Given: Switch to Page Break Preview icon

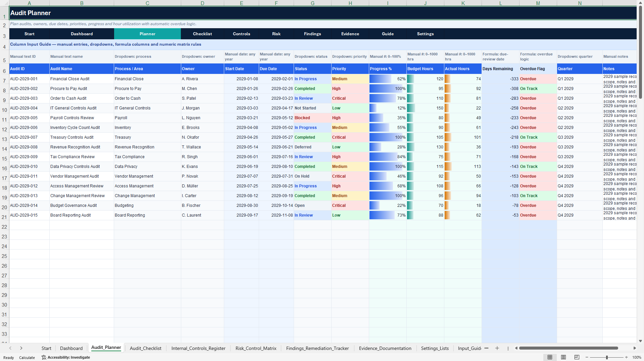Looking at the screenshot, I should 577,357.
